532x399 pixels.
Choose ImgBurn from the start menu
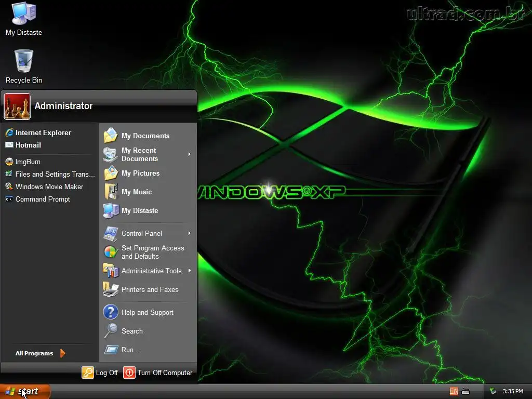pyautogui.click(x=49, y=162)
